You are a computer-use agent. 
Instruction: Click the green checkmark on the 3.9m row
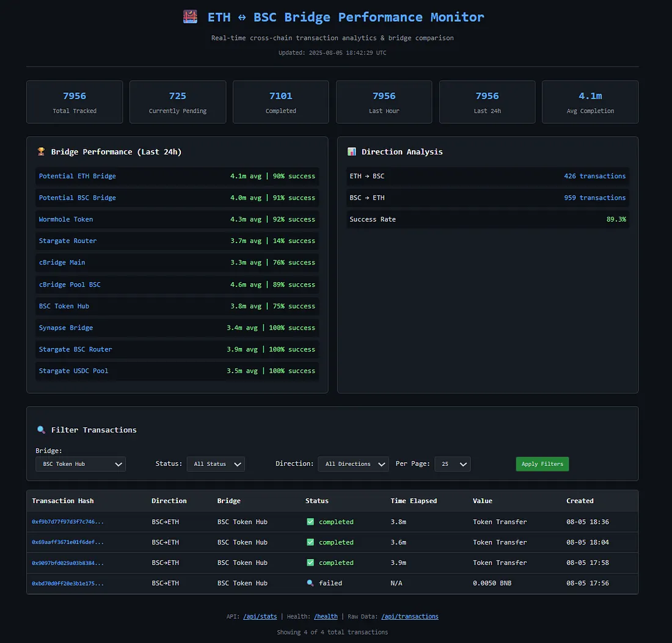point(310,562)
